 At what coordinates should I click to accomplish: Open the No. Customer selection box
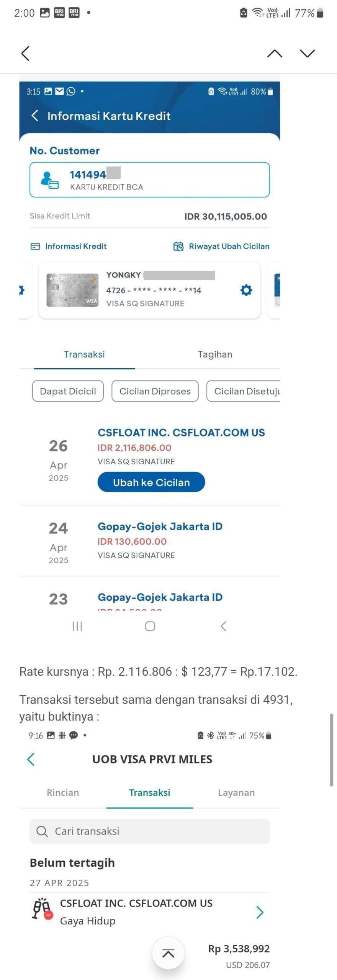tap(150, 180)
